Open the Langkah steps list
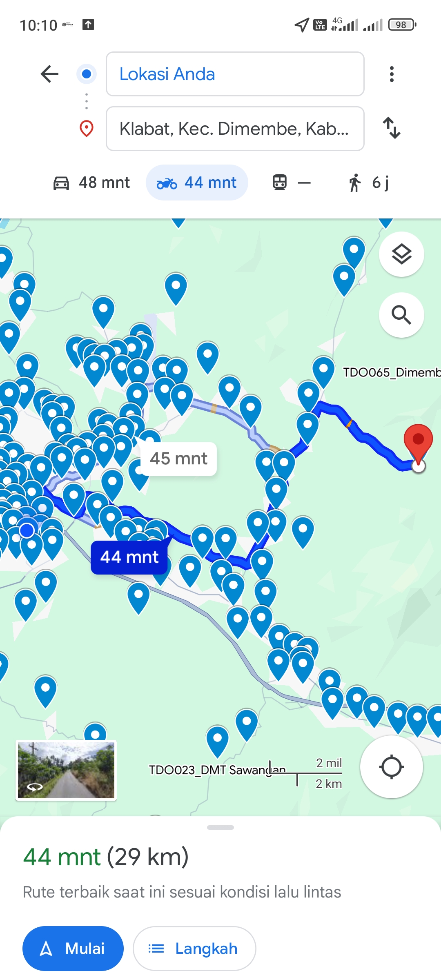 194,948
